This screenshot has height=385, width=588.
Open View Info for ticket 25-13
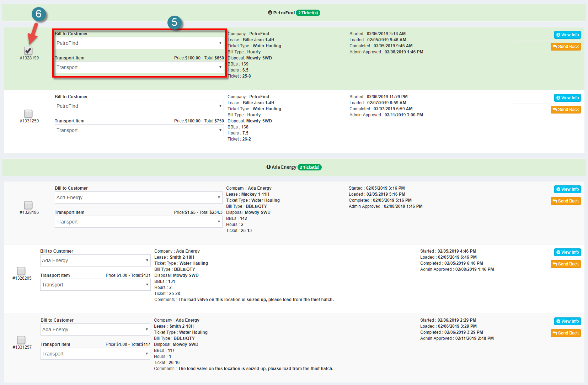coord(567,189)
